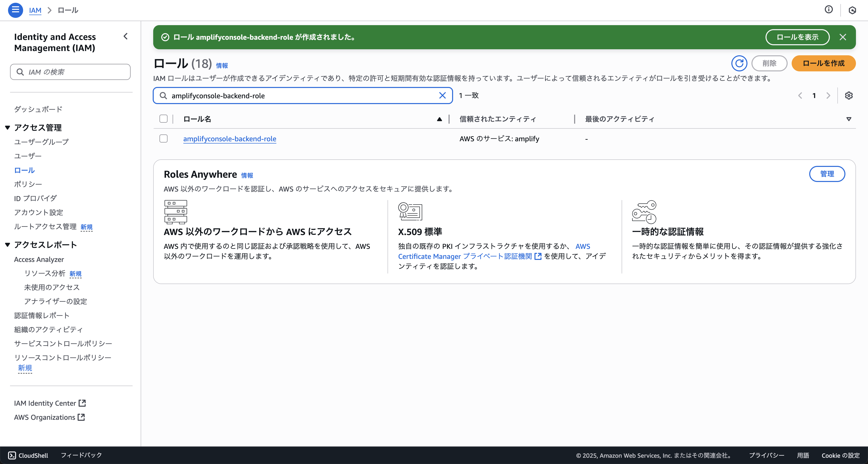Open the amplifyconsole-backend-role link
Image resolution: width=868 pixels, height=464 pixels.
[x=230, y=138]
